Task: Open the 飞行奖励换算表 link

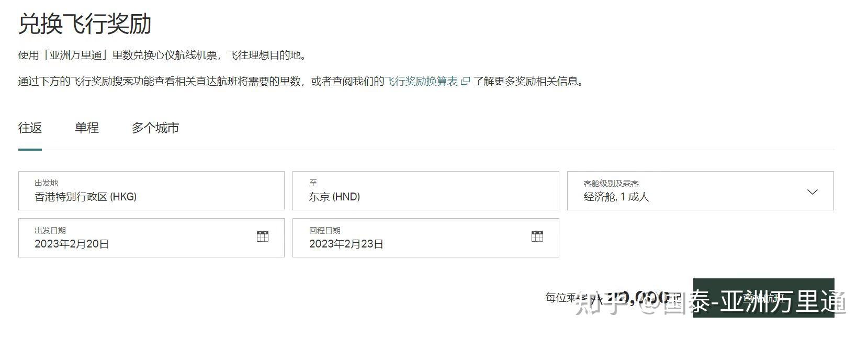Action: 422,82
